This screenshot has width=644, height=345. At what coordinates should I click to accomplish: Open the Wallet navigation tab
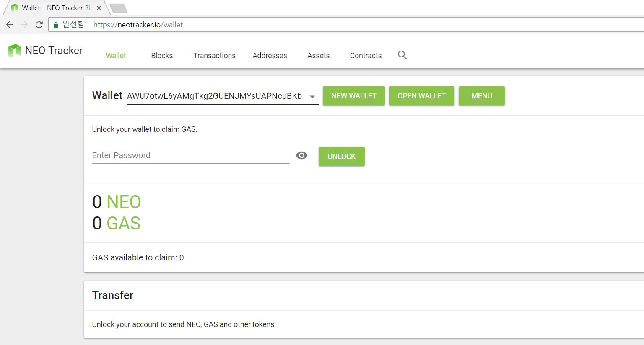coord(116,56)
